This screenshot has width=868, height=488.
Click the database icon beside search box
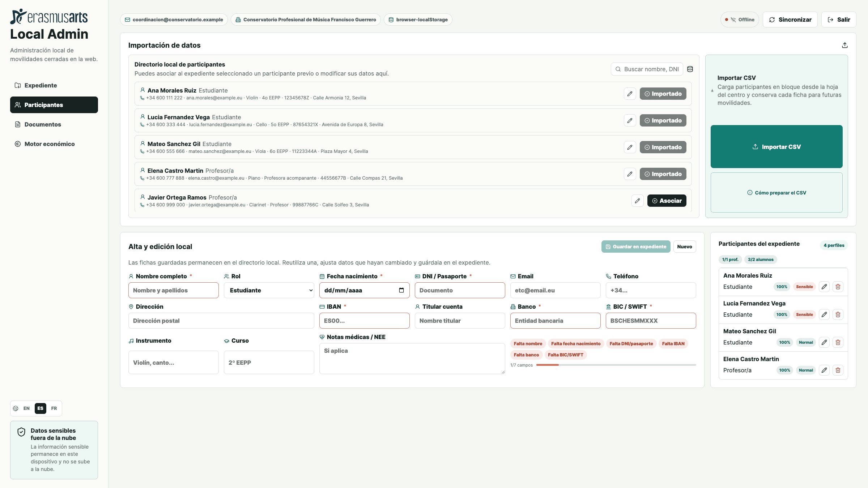coord(690,69)
